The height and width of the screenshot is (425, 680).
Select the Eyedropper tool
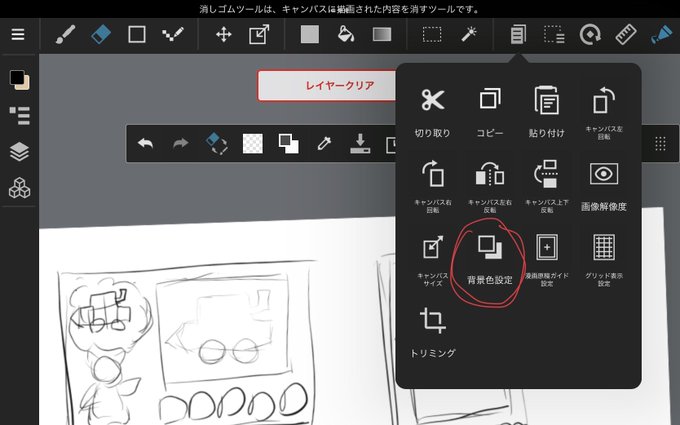[x=324, y=144]
